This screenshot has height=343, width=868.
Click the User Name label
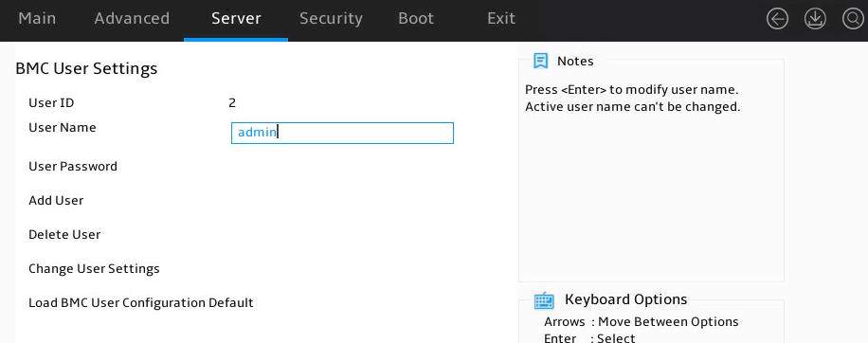(62, 128)
